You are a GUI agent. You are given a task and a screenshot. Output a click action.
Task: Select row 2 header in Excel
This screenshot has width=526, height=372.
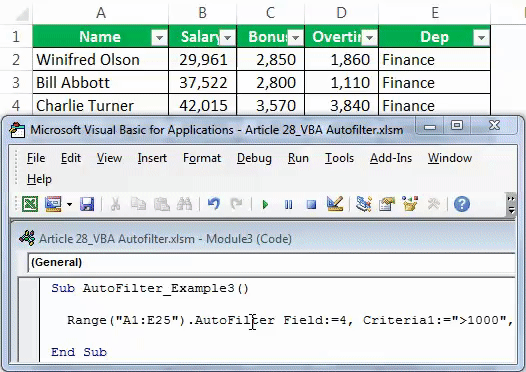16,60
